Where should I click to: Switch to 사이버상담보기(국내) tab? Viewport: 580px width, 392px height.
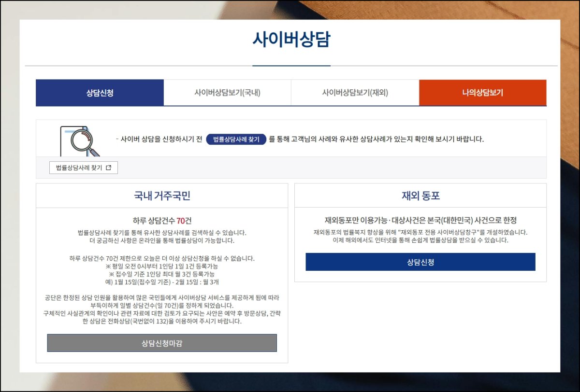point(227,93)
